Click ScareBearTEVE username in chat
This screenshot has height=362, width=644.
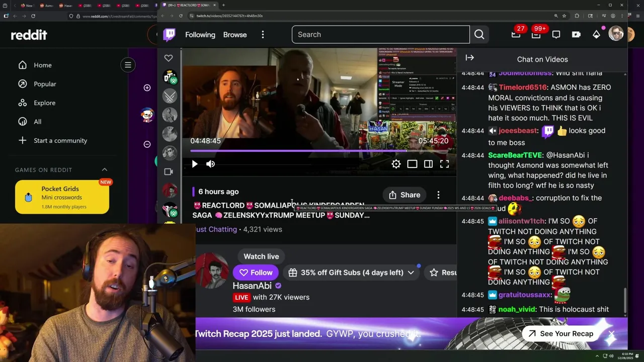pyautogui.click(x=515, y=155)
